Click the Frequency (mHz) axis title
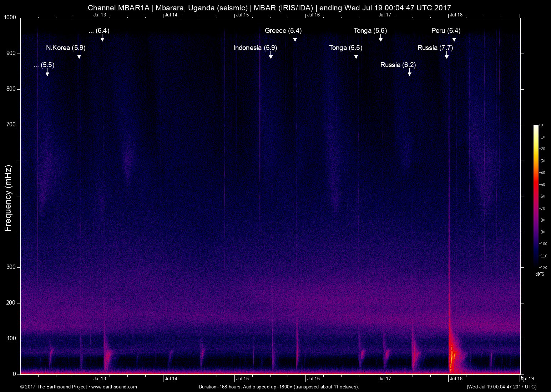The image size is (551, 392). [8, 198]
